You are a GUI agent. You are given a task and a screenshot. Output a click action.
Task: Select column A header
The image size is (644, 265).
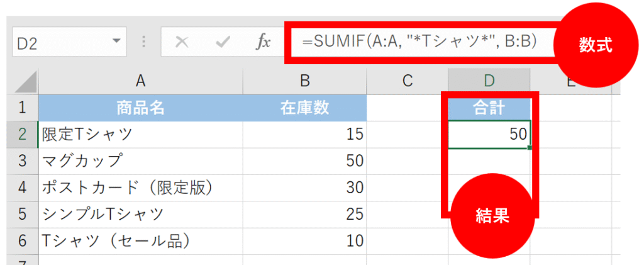coord(140,81)
